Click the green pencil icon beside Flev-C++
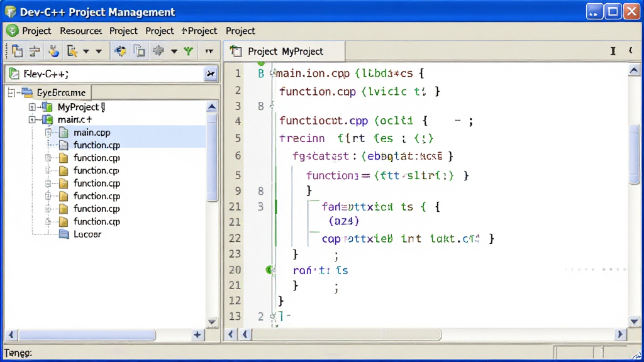 click(14, 74)
